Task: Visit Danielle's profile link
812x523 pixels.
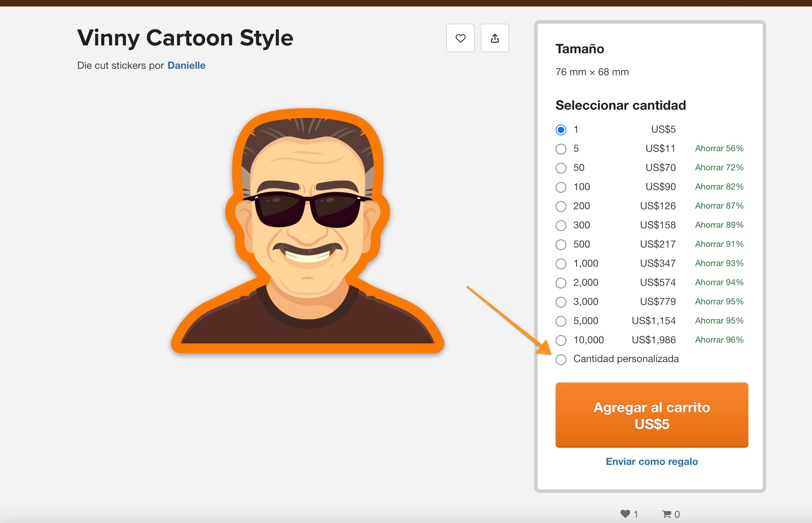Action: click(186, 65)
